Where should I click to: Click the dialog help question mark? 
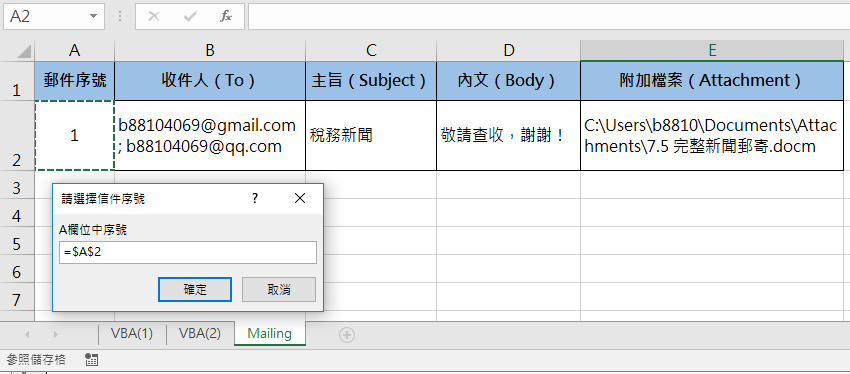(255, 198)
